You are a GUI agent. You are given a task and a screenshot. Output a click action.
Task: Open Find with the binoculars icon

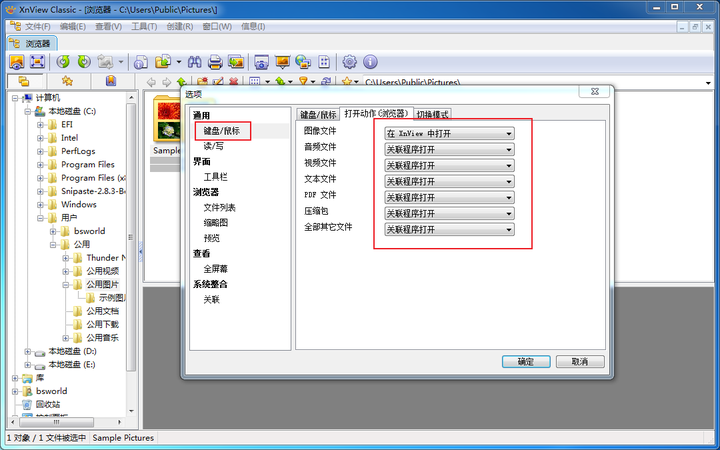click(194, 62)
